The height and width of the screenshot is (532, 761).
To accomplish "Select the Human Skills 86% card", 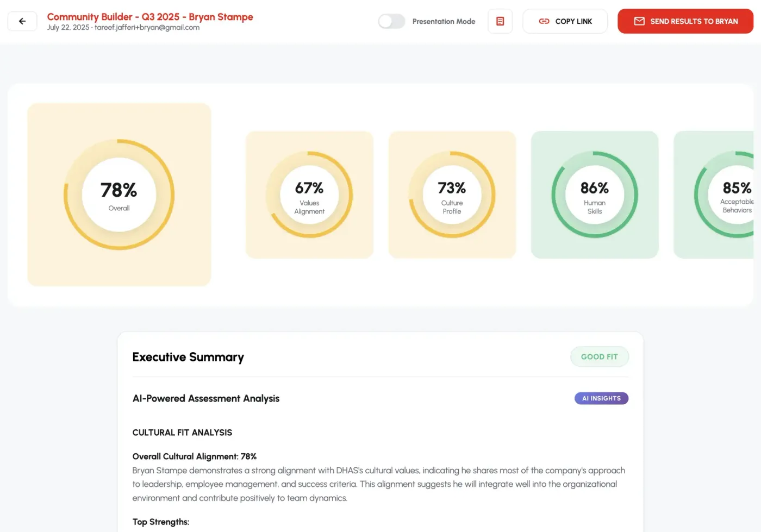I will point(594,195).
